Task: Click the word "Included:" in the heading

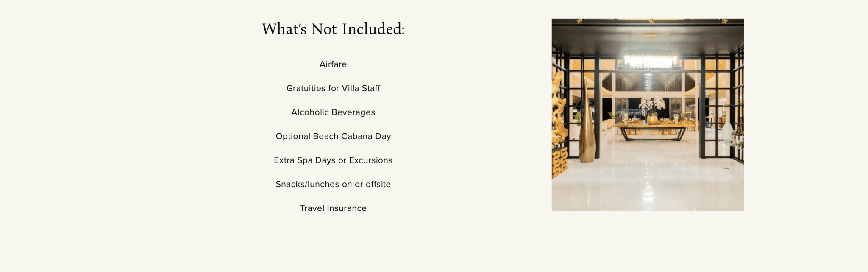Action: [x=373, y=29]
